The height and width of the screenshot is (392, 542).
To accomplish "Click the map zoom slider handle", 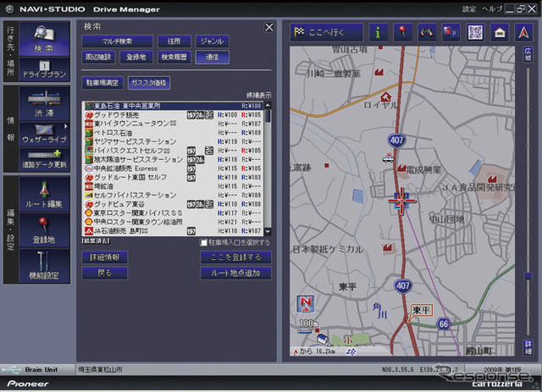I will (528, 276).
